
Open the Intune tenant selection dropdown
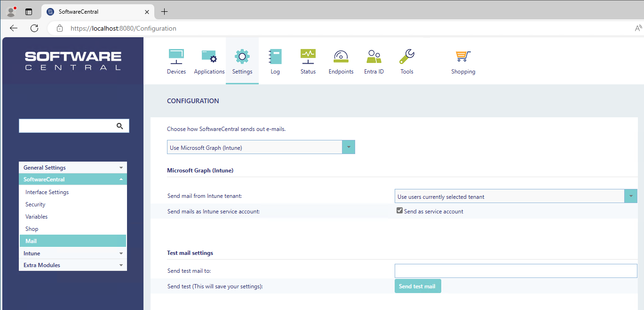click(x=630, y=196)
